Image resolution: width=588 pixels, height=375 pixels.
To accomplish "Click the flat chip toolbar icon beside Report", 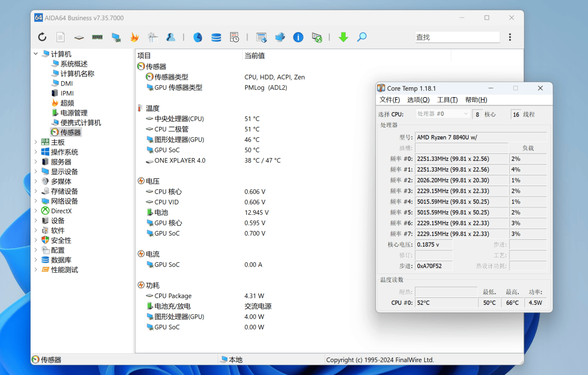I will 79,37.
